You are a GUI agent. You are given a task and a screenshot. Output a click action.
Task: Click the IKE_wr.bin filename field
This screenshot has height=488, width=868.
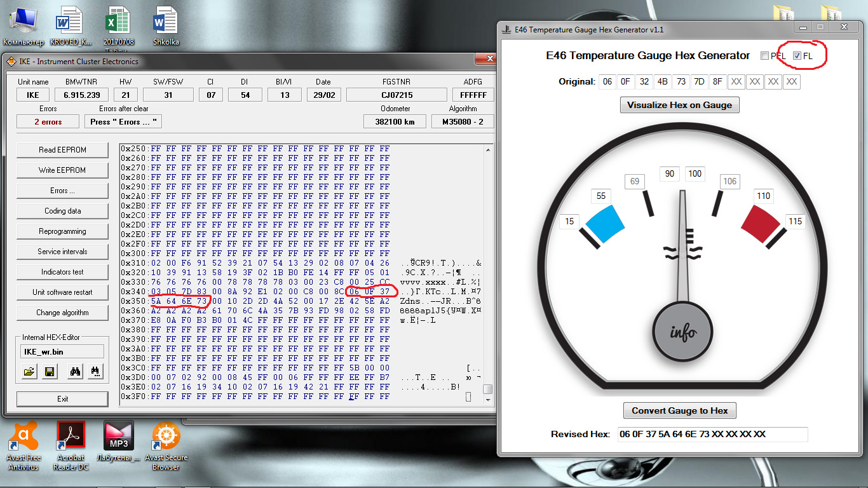[62, 351]
